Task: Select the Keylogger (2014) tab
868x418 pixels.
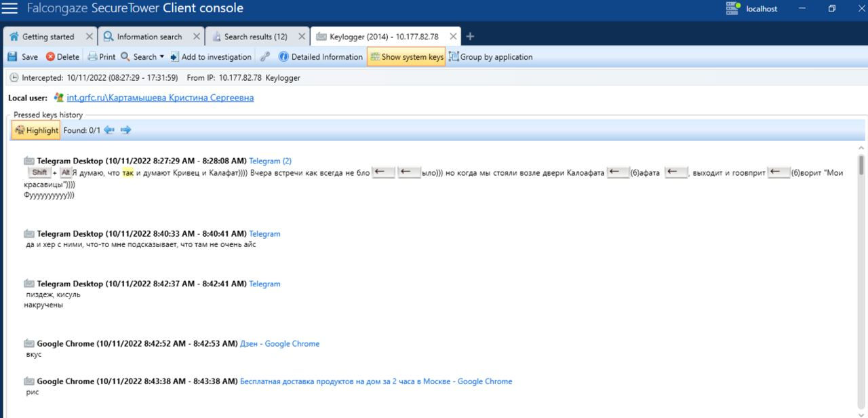Action: pos(384,37)
